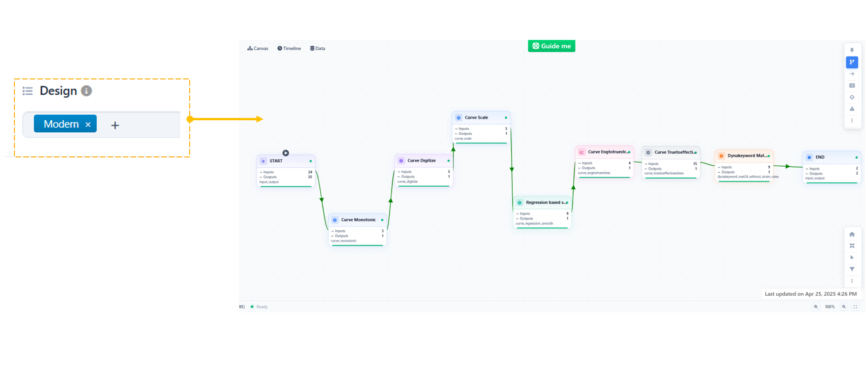Image resolution: width=868 pixels, height=371 pixels.
Task: Select the cursor pointer tool
Action: click(852, 258)
